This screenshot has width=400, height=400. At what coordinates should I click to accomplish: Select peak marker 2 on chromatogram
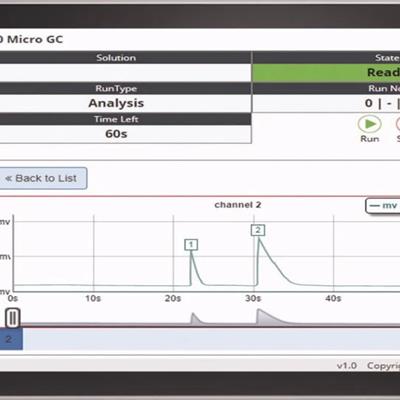coord(258,230)
